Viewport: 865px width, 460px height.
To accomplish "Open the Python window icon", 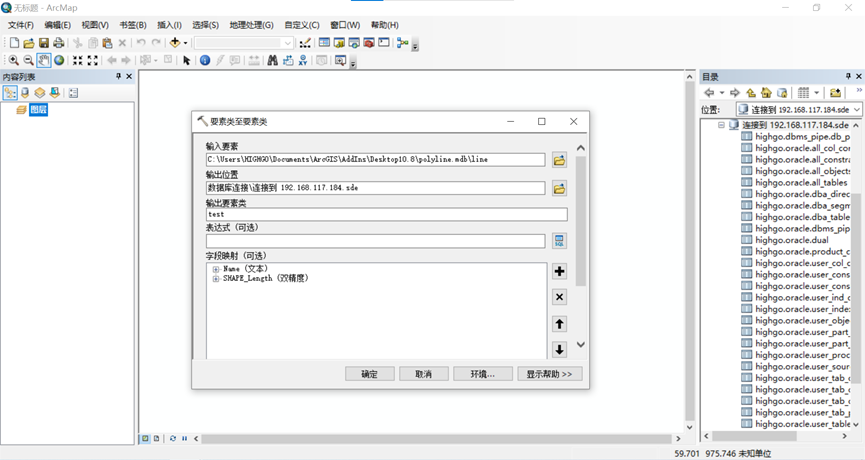I will (x=384, y=43).
